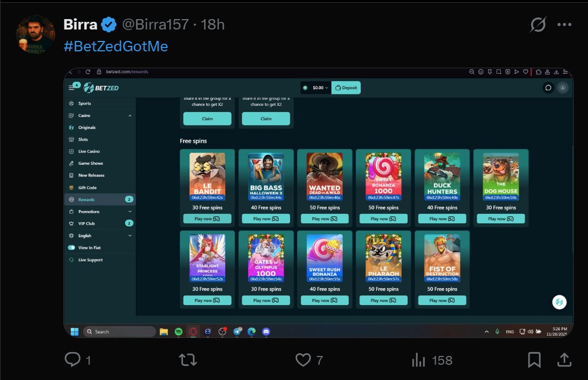Play now on Sweet Bonanza 1000 free spins
The width and height of the screenshot is (588, 380).
pyautogui.click(x=383, y=218)
